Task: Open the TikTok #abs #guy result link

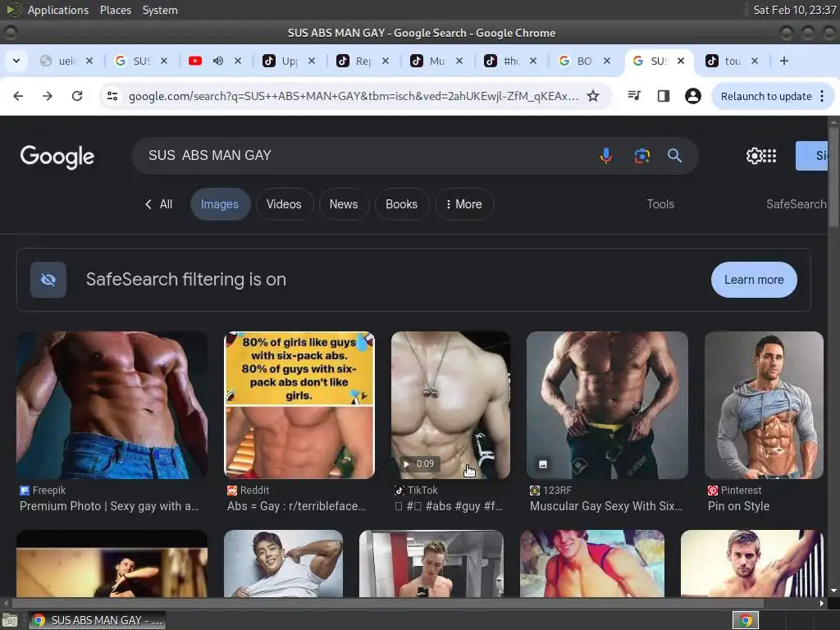Action: click(449, 506)
